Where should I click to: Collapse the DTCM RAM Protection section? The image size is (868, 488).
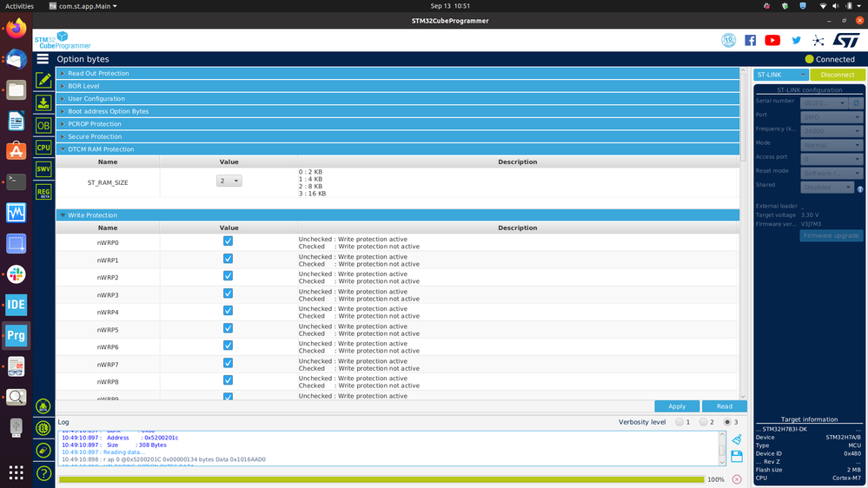coord(397,149)
